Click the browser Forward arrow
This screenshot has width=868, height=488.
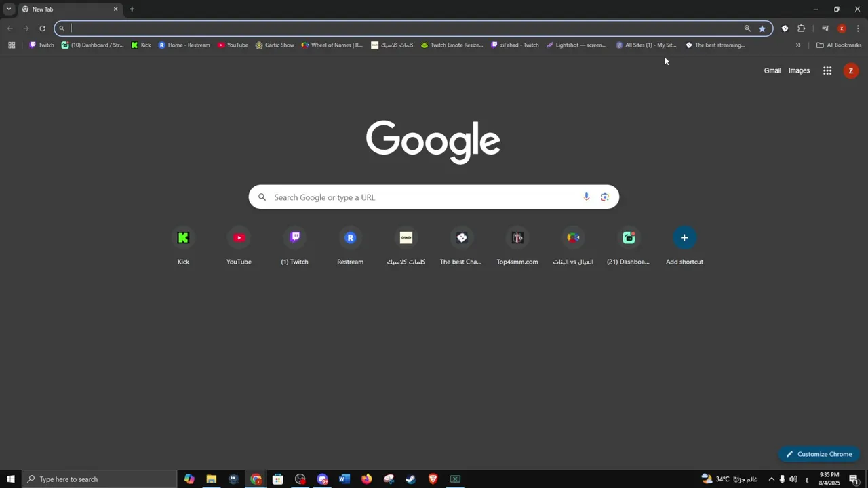point(26,28)
